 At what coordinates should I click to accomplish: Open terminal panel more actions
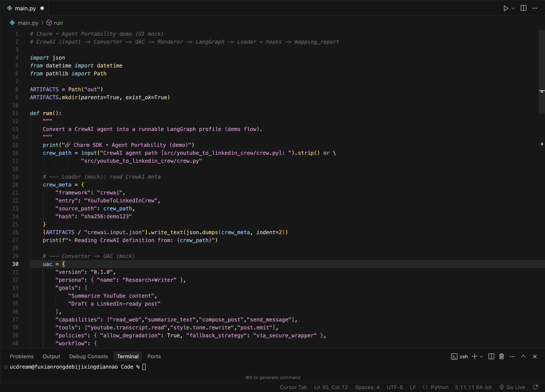click(x=512, y=357)
